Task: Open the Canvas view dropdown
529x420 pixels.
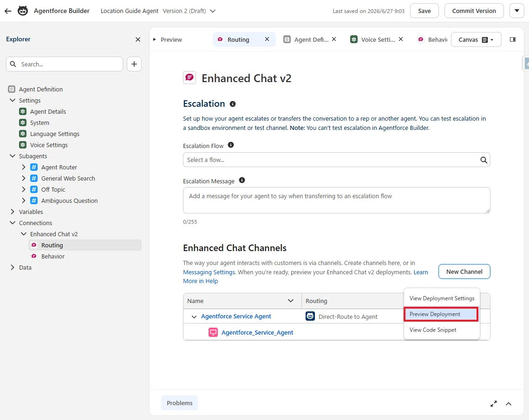Action: [476, 39]
